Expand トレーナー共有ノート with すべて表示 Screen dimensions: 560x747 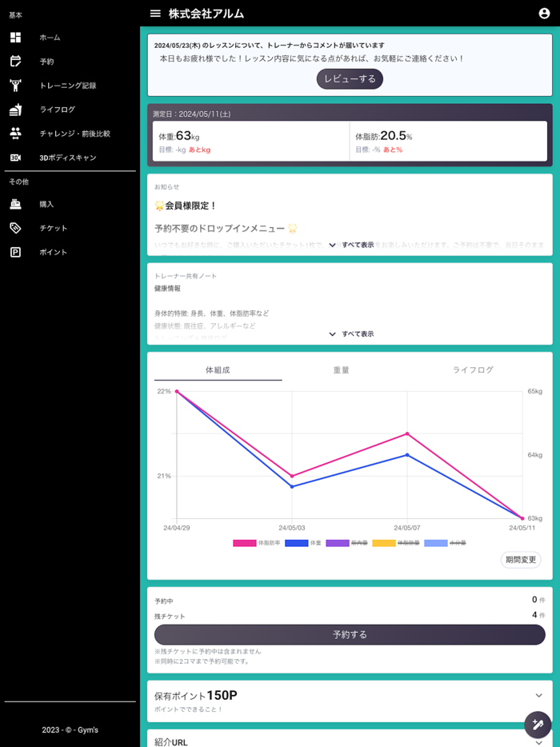[x=351, y=334]
